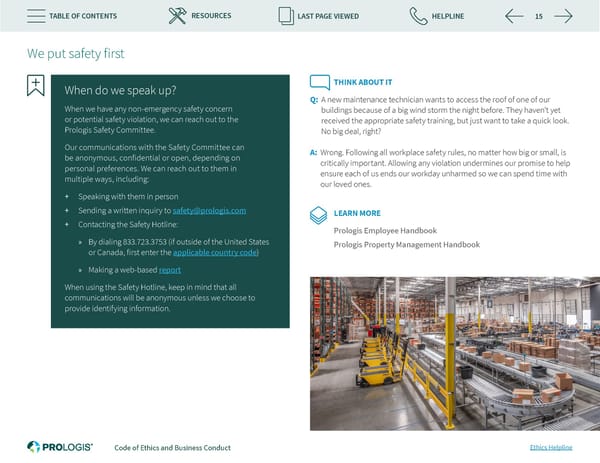Open the web-based report link
600x463 pixels.
coord(170,270)
